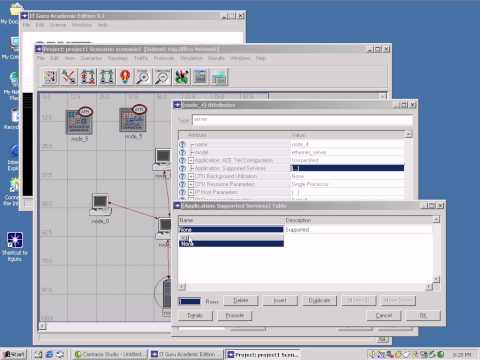Click the 'Single Processor' value cell
480x360 pixels.
(310, 184)
